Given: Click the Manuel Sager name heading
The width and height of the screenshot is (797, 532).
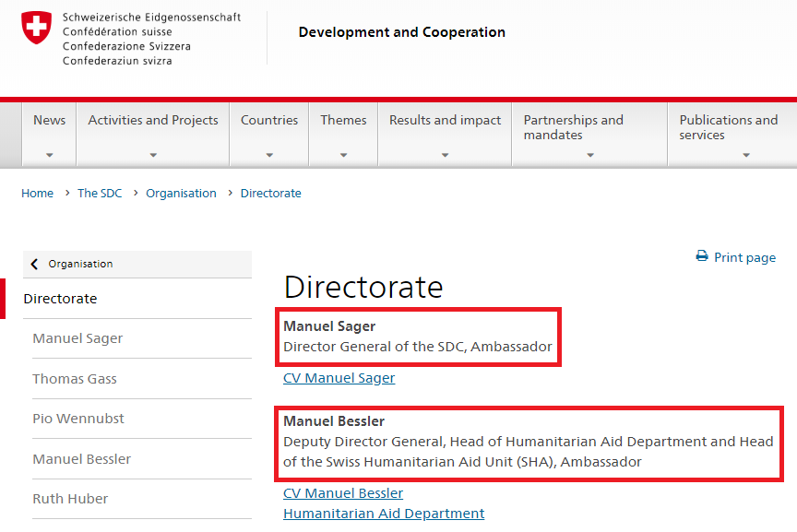Looking at the screenshot, I should (329, 326).
